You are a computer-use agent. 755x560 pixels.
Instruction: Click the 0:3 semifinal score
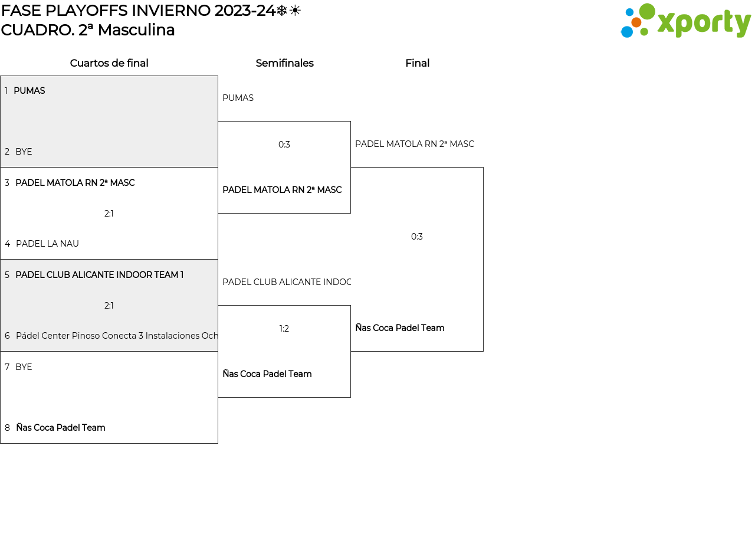(x=284, y=145)
